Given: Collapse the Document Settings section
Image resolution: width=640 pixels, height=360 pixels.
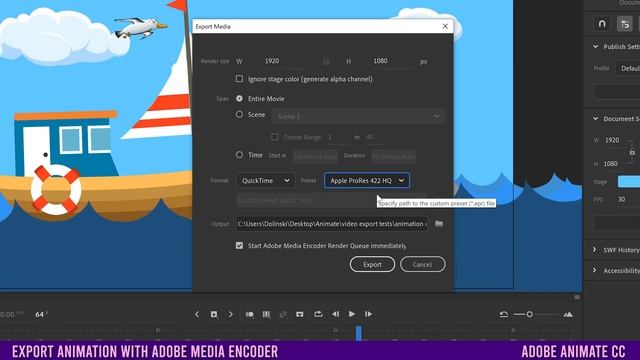Looking at the screenshot, I should [x=595, y=119].
